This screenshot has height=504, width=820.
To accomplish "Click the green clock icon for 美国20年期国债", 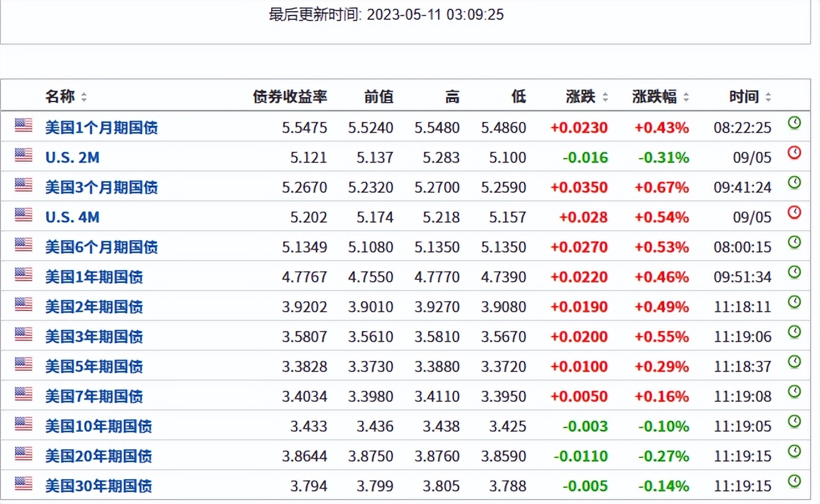I will pyautogui.click(x=794, y=450).
